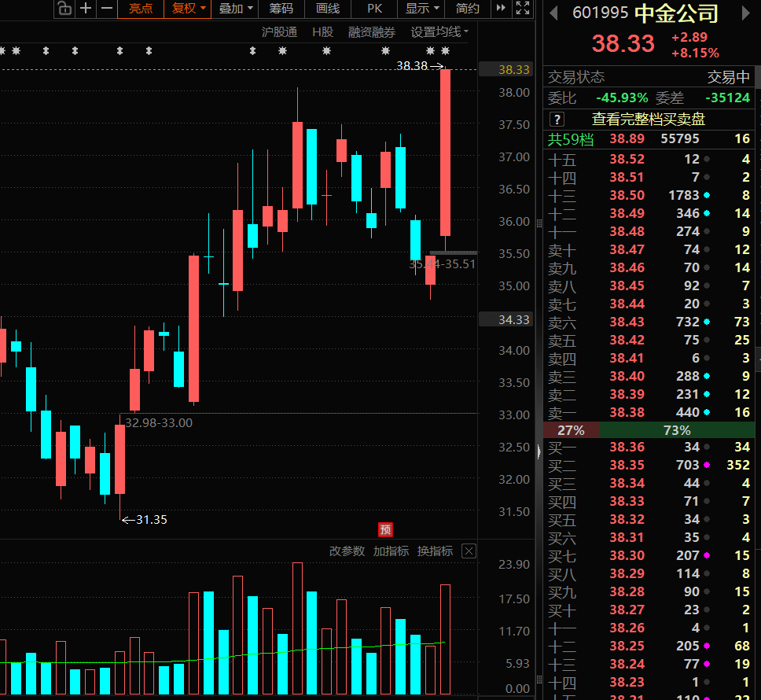This screenshot has height=700, width=761.
Task: Expand the 叠加 overlay dropdown
Action: pos(235,9)
